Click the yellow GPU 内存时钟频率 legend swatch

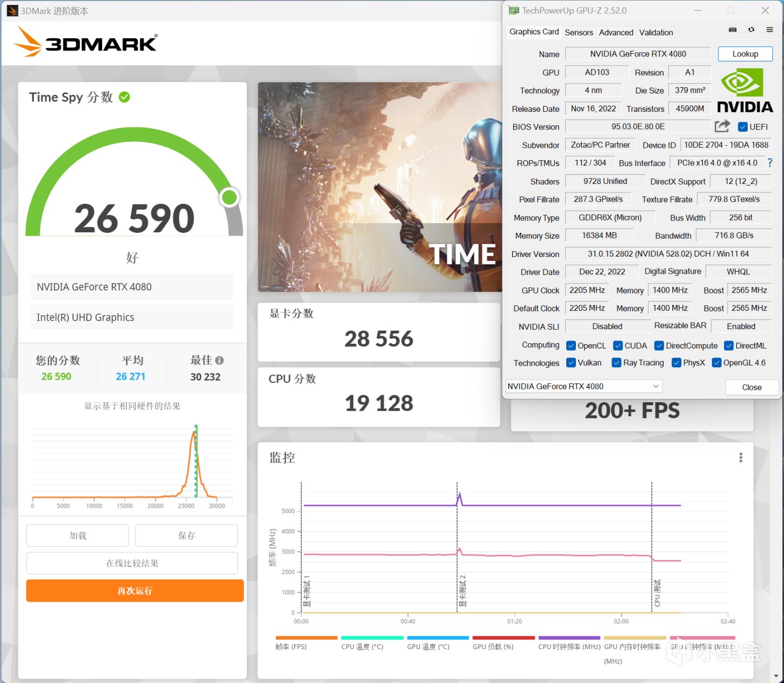(635, 638)
